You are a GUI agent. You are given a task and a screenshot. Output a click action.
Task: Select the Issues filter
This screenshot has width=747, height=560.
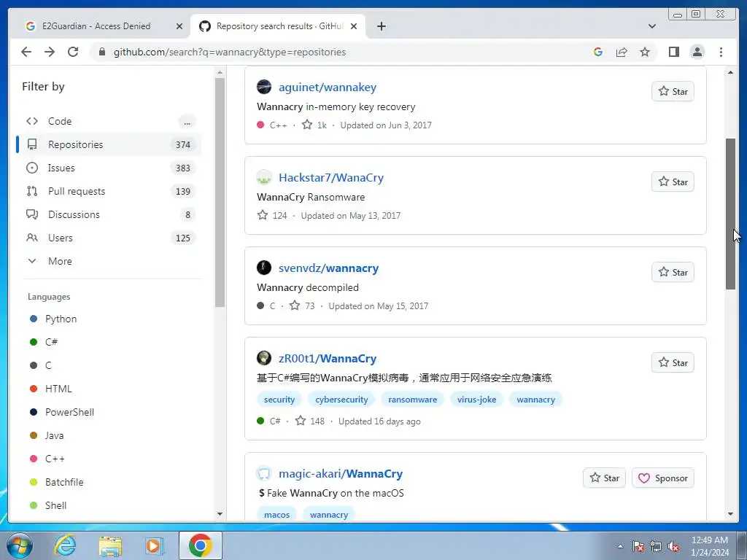[111, 168]
